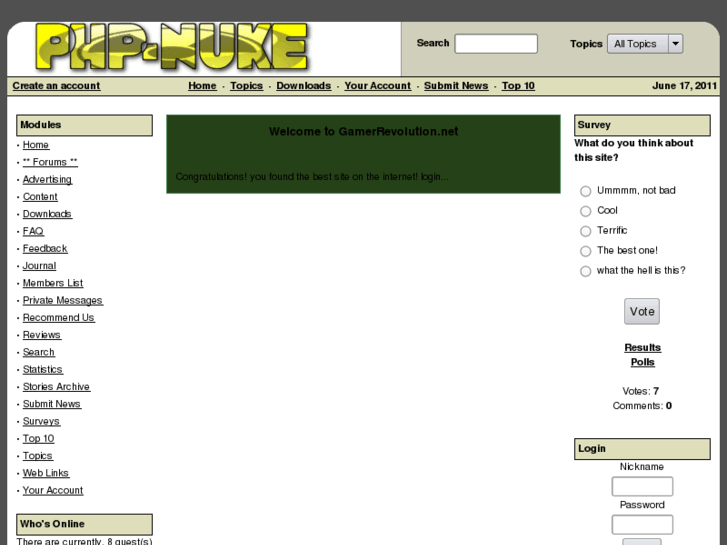This screenshot has height=545, width=727.
Task: Click the Survey block header
Action: 642,125
